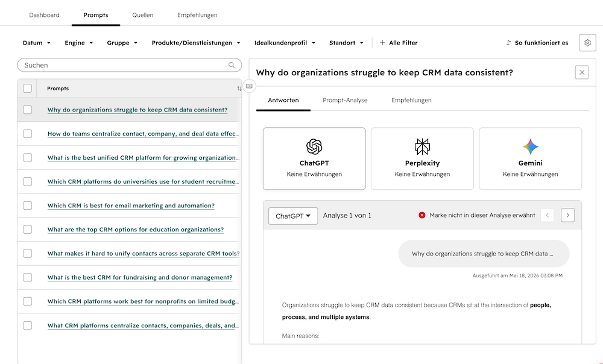Viewport: 603px width, 364px height.
Task: Open prompt 'What is the best unified CRM platform'
Action: pos(143,157)
